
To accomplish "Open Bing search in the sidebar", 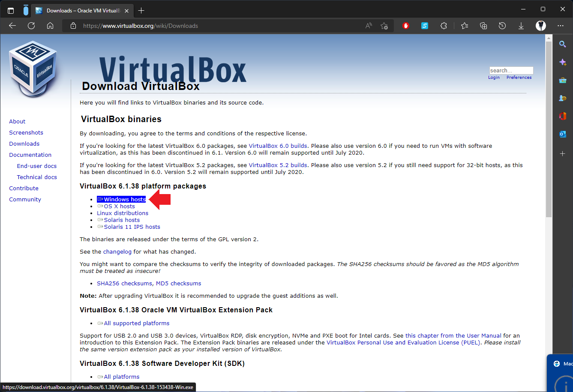I will pyautogui.click(x=563, y=44).
